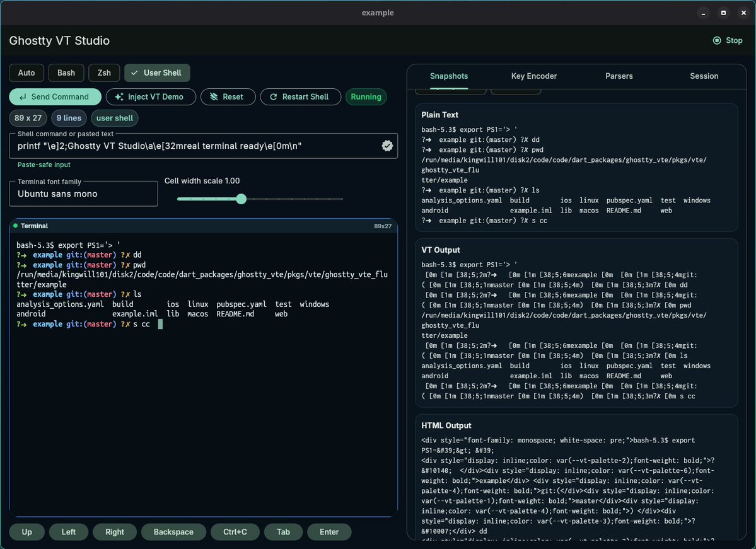Click the Stop icon in the header
756x549 pixels.
click(x=716, y=40)
